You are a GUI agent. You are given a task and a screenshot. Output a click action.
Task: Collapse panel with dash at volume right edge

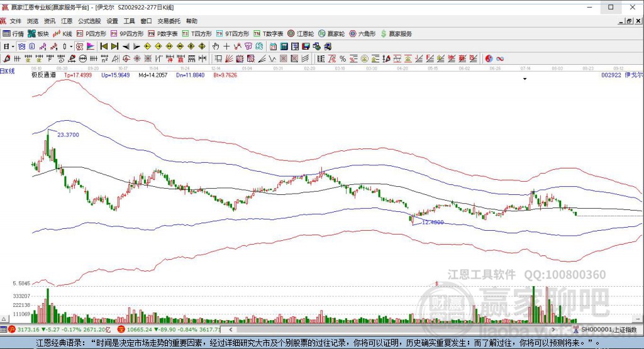click(x=638, y=319)
